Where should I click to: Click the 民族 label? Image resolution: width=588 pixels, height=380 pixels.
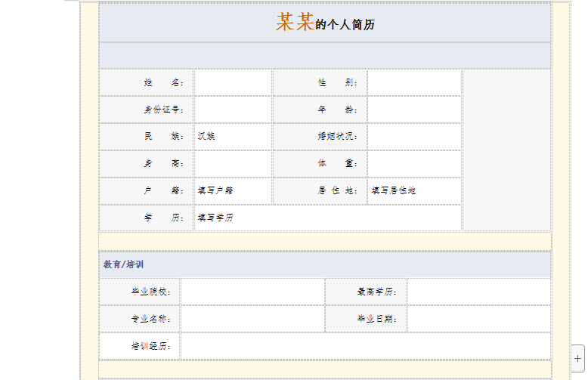tap(164, 137)
